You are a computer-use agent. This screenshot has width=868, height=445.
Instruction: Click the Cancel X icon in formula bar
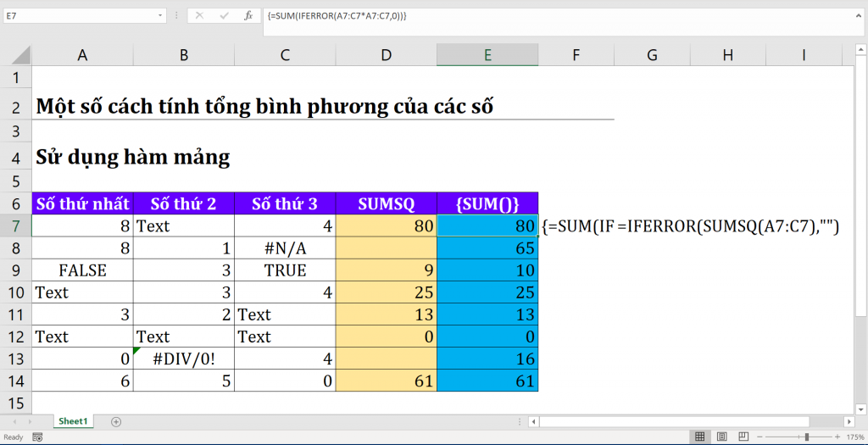coord(199,15)
